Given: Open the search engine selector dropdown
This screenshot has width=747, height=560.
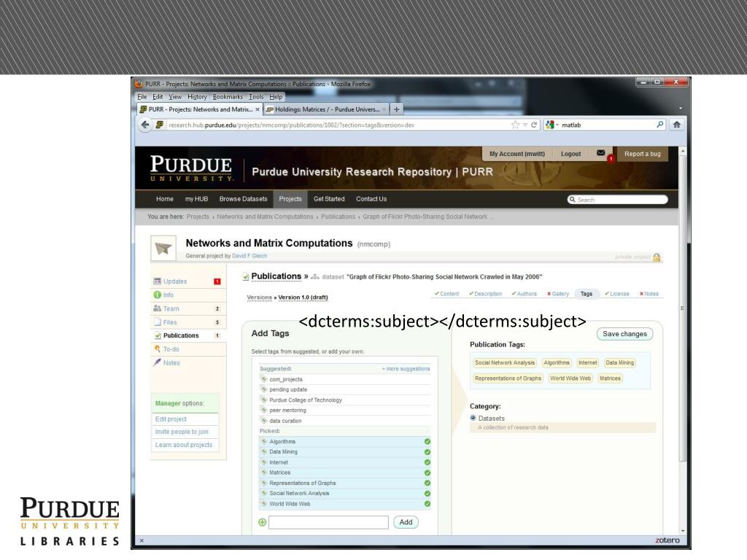Looking at the screenshot, I should pos(551,125).
